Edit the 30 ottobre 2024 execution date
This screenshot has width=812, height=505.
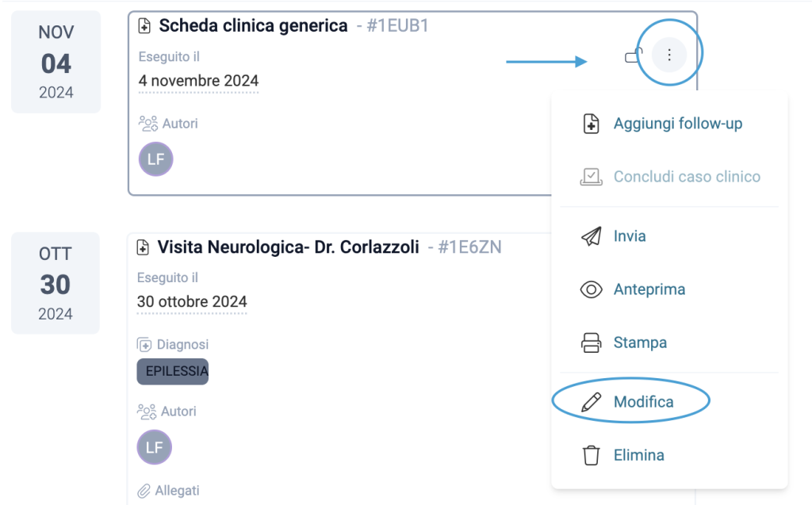click(x=192, y=302)
